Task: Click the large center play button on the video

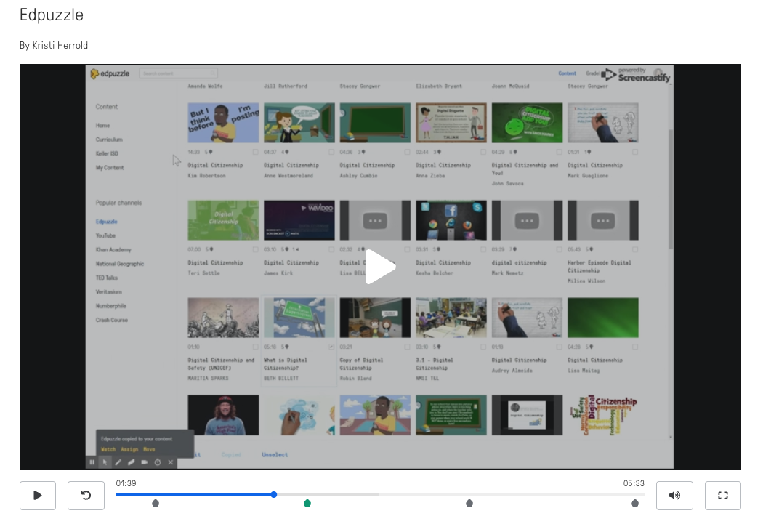Action: point(380,267)
